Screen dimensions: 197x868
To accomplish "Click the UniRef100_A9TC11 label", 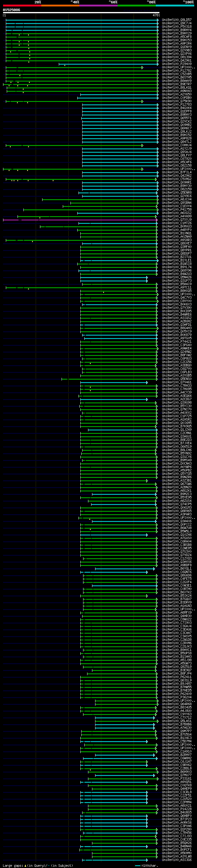I will click(x=176, y=287).
